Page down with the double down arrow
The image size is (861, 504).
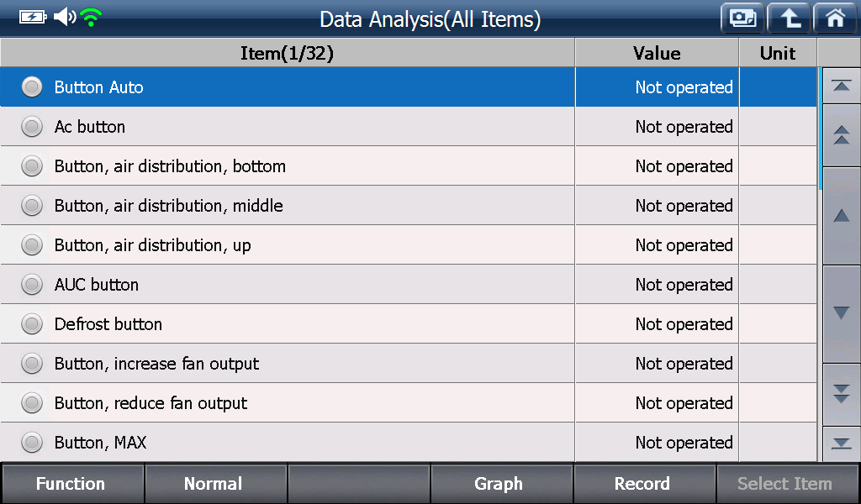click(x=841, y=394)
